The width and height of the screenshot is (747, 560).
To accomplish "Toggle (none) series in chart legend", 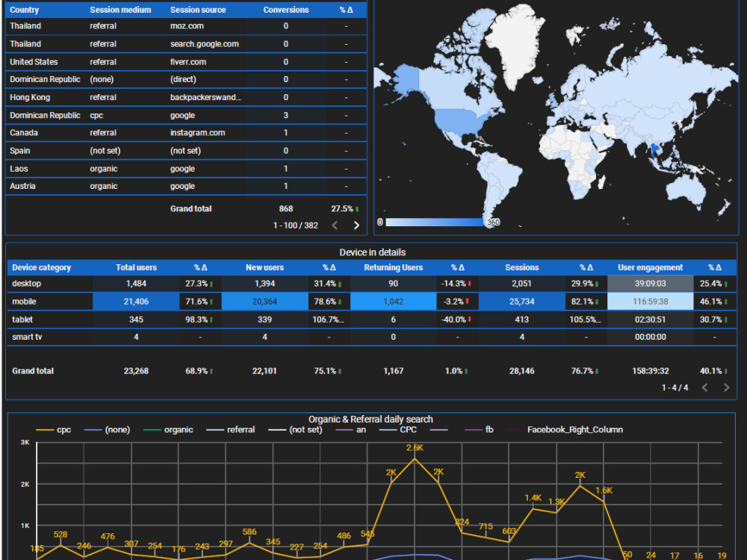I will pyautogui.click(x=107, y=430).
